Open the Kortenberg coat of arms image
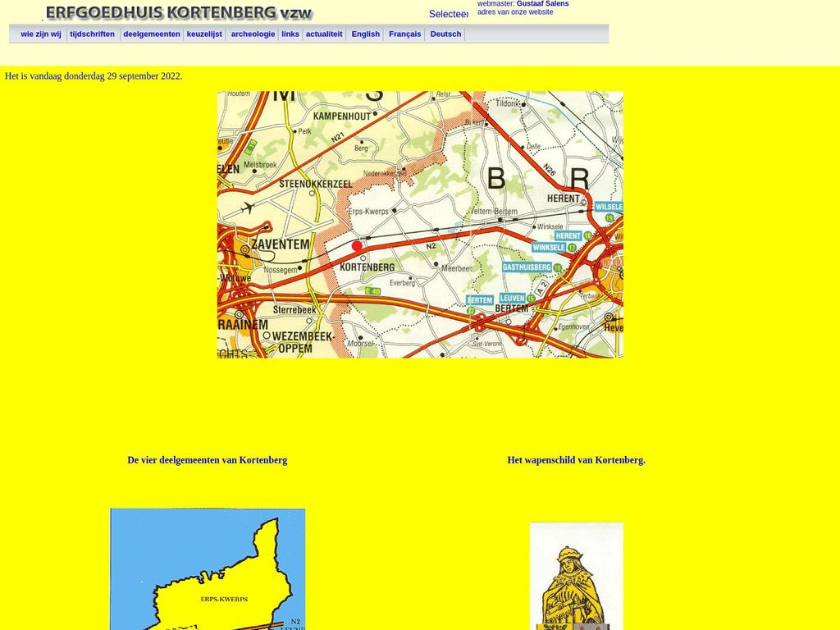Viewport: 840px width, 630px height. tap(577, 577)
